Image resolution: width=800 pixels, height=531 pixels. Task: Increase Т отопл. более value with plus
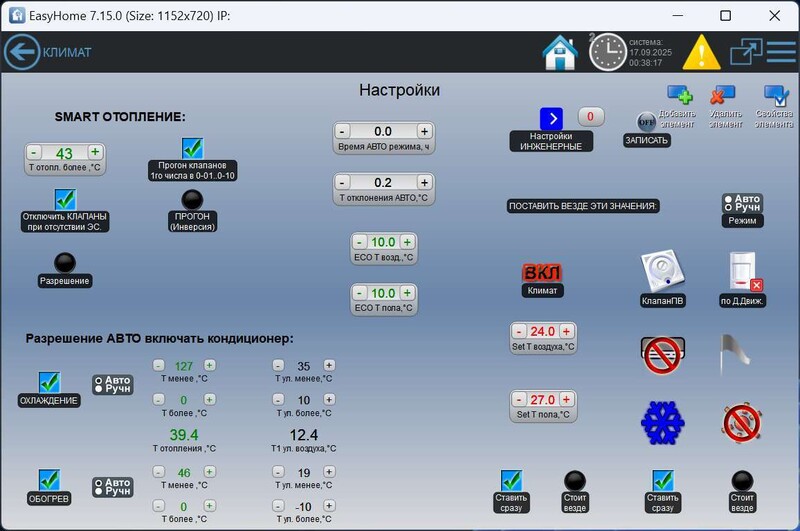[x=95, y=153]
